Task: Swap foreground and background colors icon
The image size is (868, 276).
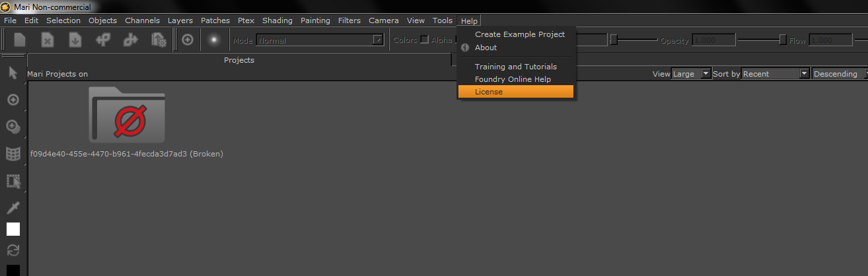Action: tap(13, 250)
